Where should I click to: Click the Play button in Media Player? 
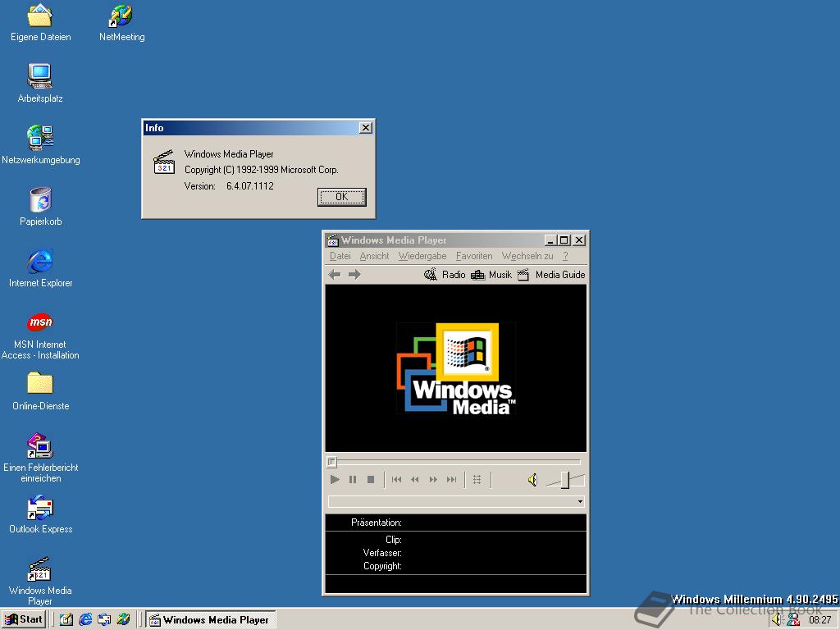[335, 479]
